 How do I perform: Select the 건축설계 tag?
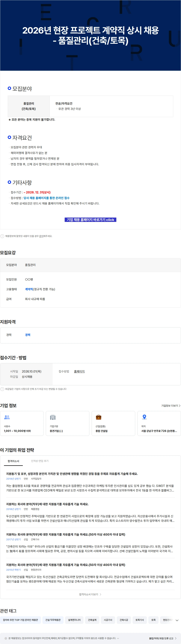click(92, 620)
